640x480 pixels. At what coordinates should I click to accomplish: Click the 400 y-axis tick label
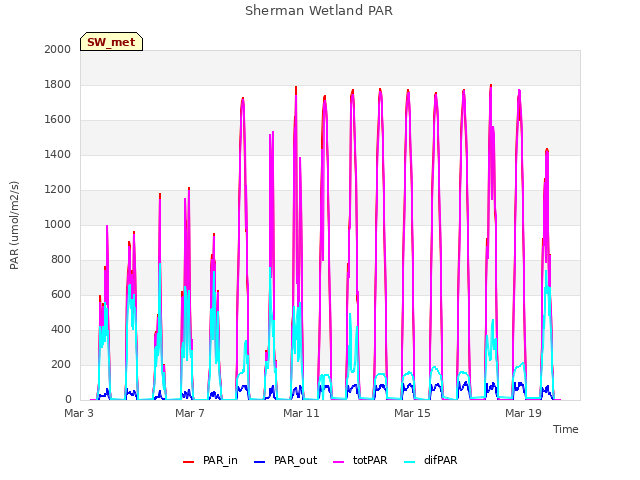(x=61, y=329)
